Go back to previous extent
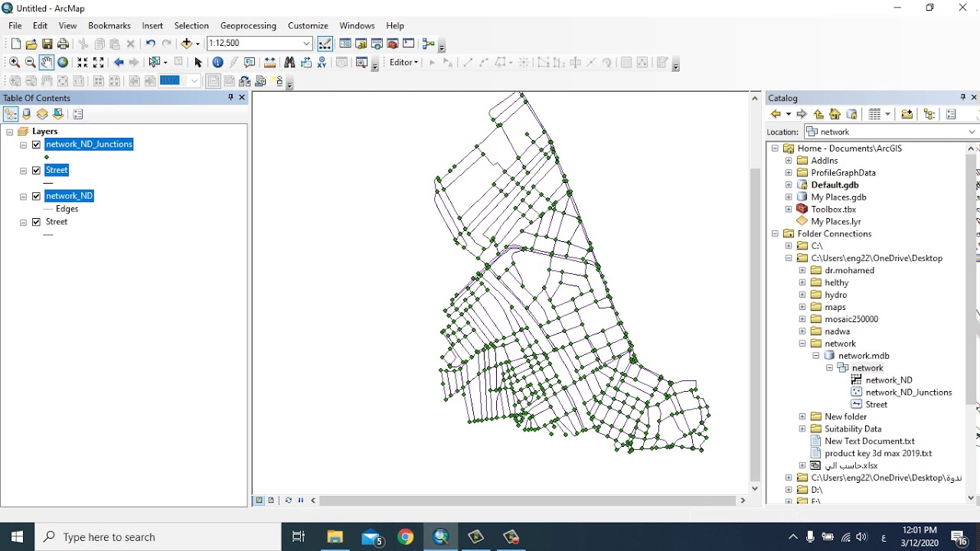Viewport: 980px width, 551px height. click(x=119, y=63)
